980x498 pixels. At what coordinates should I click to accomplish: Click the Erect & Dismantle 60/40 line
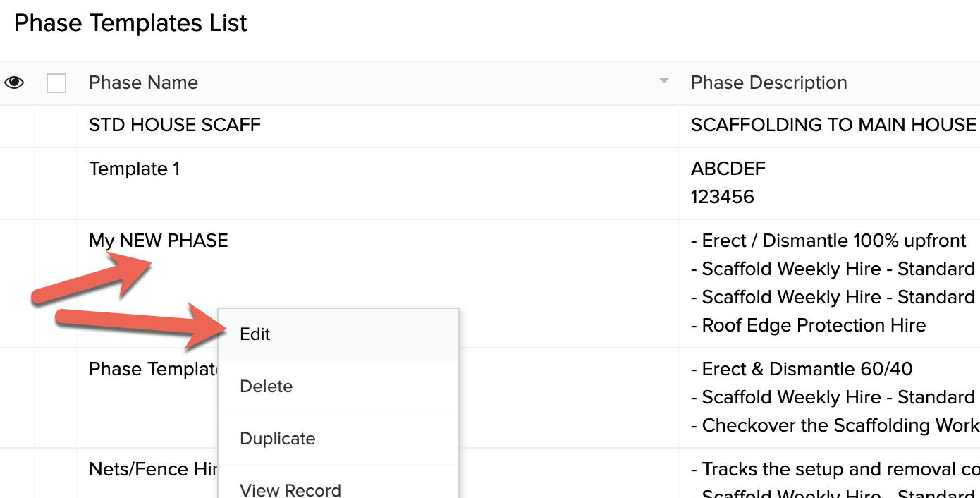tap(802, 369)
